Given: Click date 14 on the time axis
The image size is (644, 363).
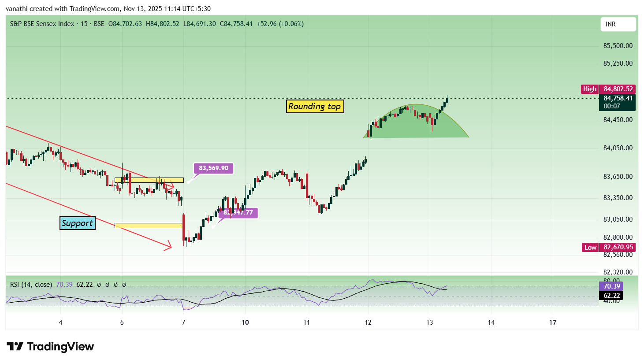Looking at the screenshot, I should point(491,322).
